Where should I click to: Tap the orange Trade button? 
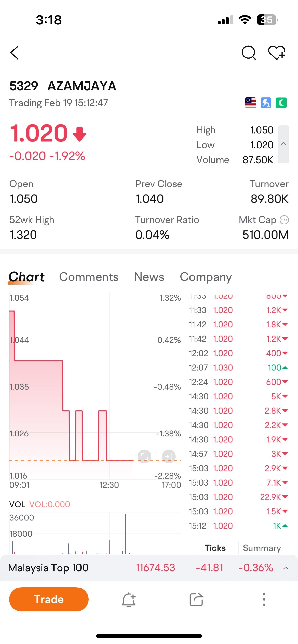[49, 599]
